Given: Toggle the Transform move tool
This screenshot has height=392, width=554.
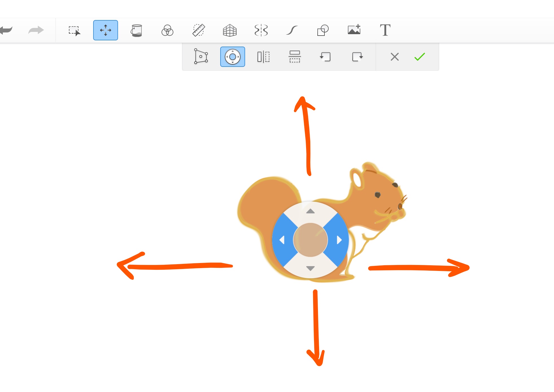Looking at the screenshot, I should click(106, 30).
